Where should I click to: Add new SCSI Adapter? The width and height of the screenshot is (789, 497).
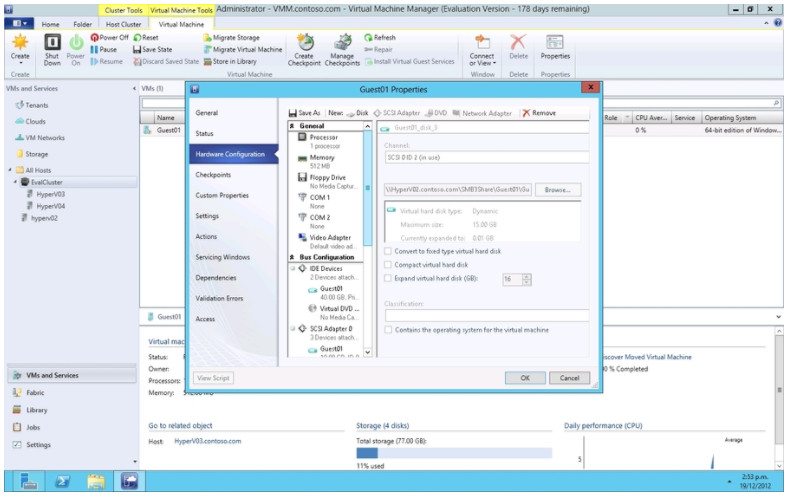click(x=397, y=113)
